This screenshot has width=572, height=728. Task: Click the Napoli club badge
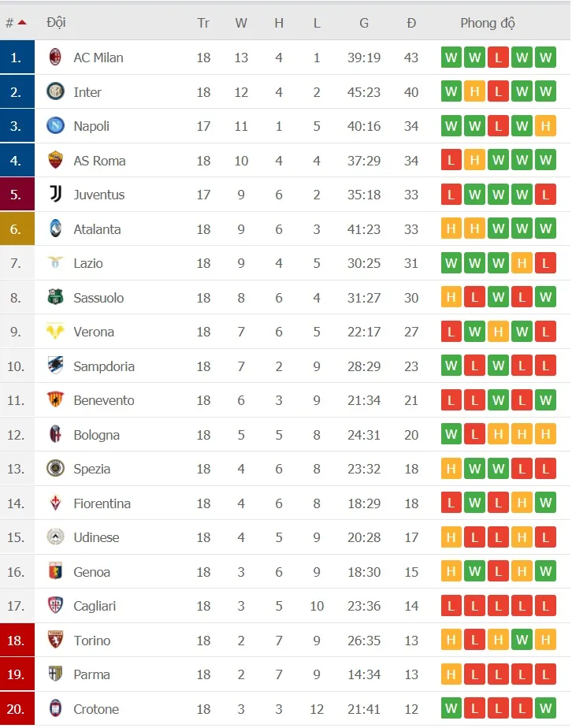coord(55,125)
